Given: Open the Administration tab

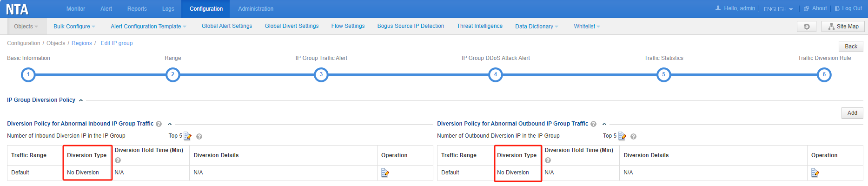Looking at the screenshot, I should (x=255, y=9).
